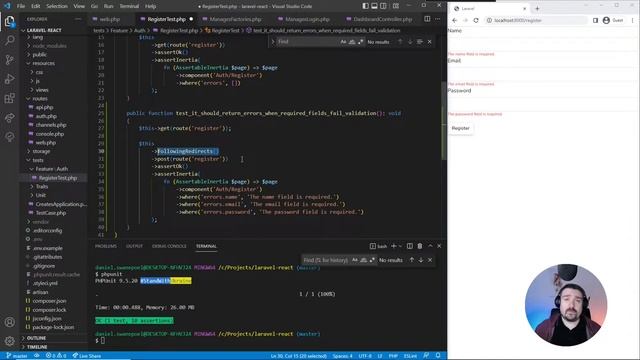Open the Source Control view
640x360 pixels.
point(9,60)
